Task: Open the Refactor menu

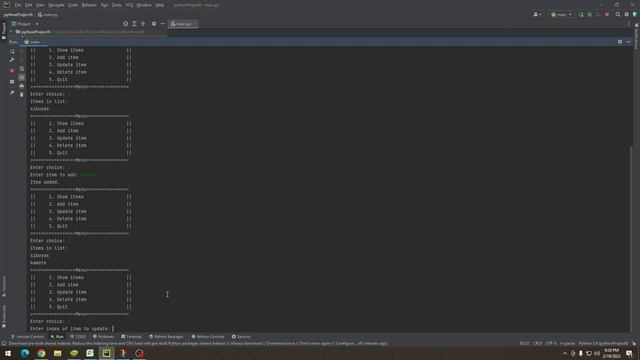Action: pyautogui.click(x=89, y=5)
